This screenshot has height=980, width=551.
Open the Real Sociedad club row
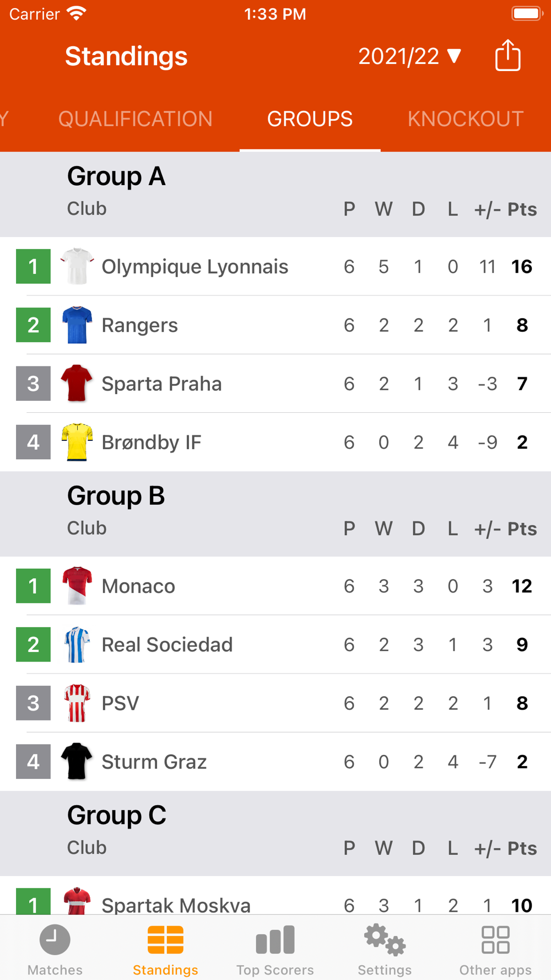(x=275, y=644)
